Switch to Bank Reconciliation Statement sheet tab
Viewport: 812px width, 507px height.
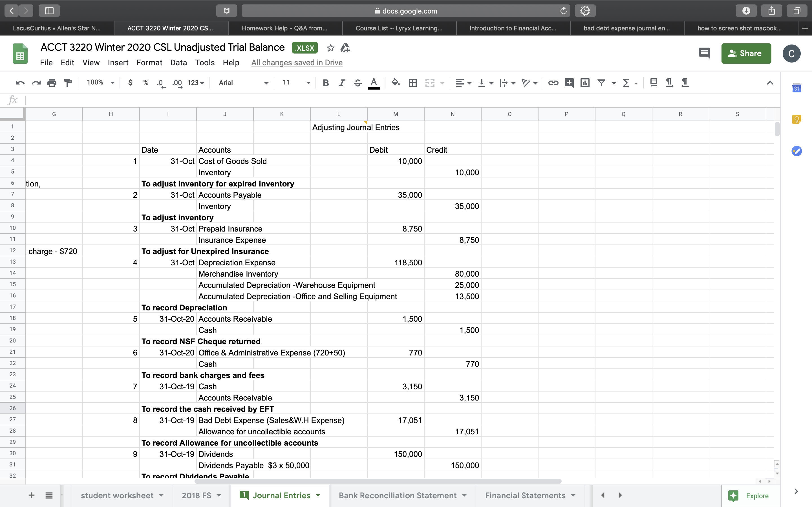(397, 495)
